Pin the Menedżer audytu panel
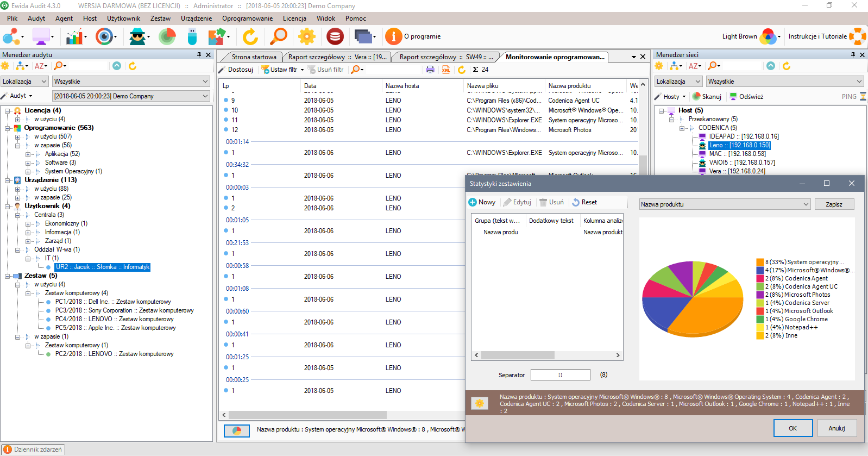The width and height of the screenshot is (868, 456). [199, 55]
